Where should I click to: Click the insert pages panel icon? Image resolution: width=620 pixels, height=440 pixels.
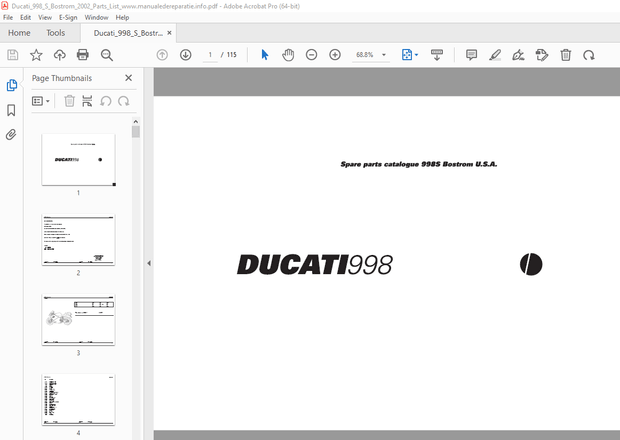[x=87, y=101]
